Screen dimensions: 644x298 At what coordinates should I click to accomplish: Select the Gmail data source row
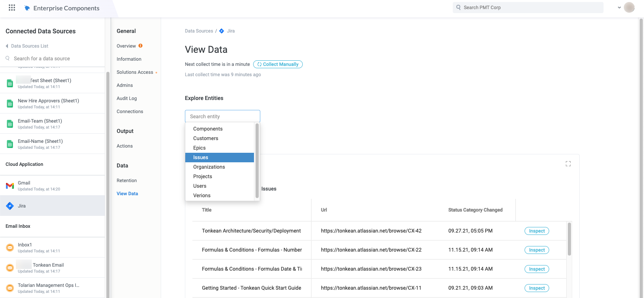(x=52, y=185)
